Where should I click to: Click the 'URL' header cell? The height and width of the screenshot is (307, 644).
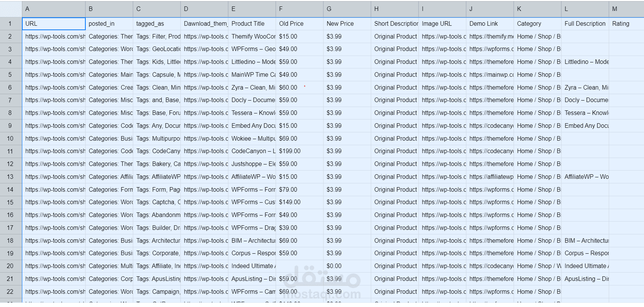coord(54,23)
